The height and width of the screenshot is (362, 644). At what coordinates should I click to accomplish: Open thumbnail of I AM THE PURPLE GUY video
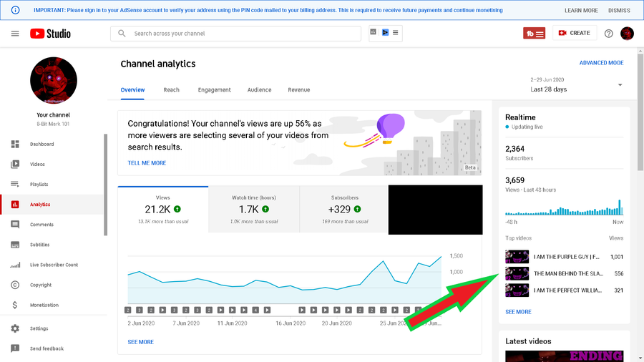click(x=517, y=257)
